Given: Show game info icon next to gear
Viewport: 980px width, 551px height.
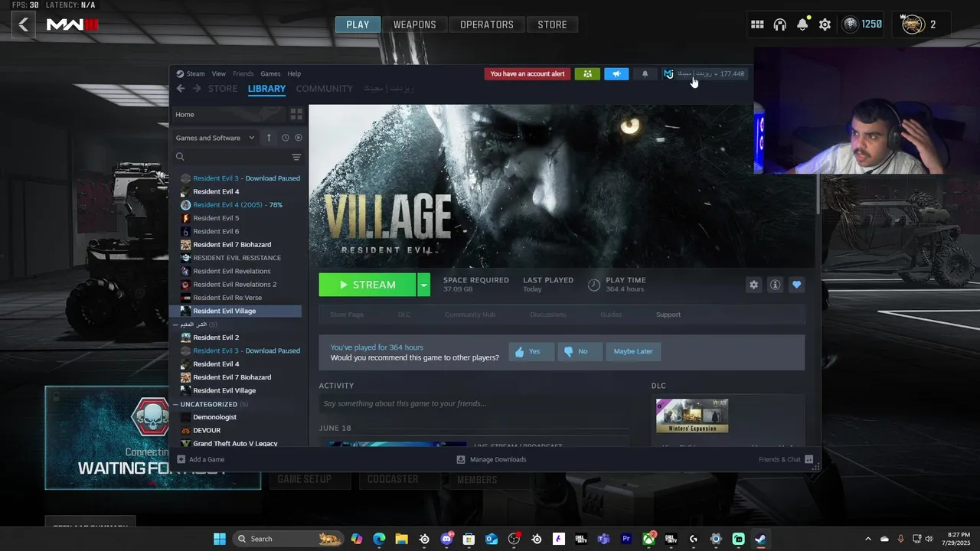Looking at the screenshot, I should click(776, 285).
